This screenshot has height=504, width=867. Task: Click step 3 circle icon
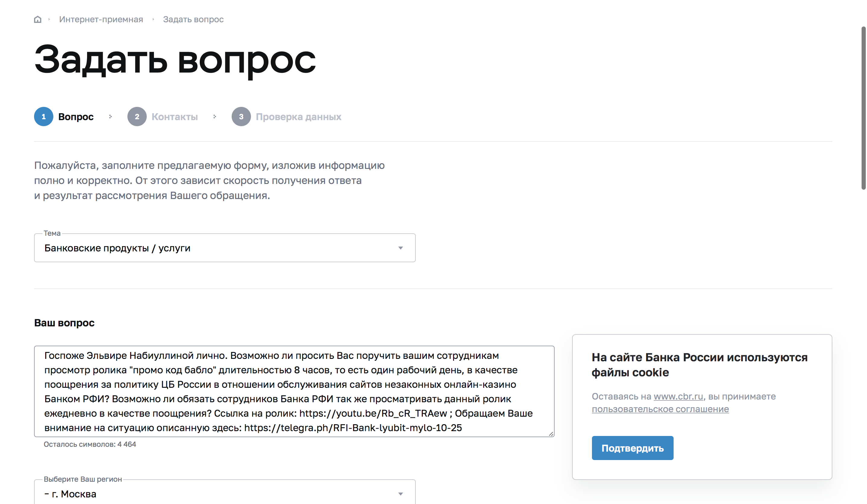pyautogui.click(x=241, y=117)
